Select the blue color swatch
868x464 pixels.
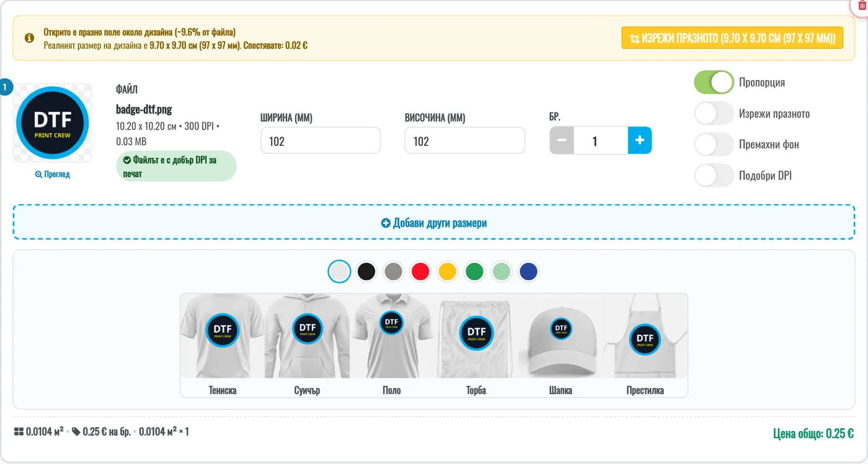click(528, 272)
